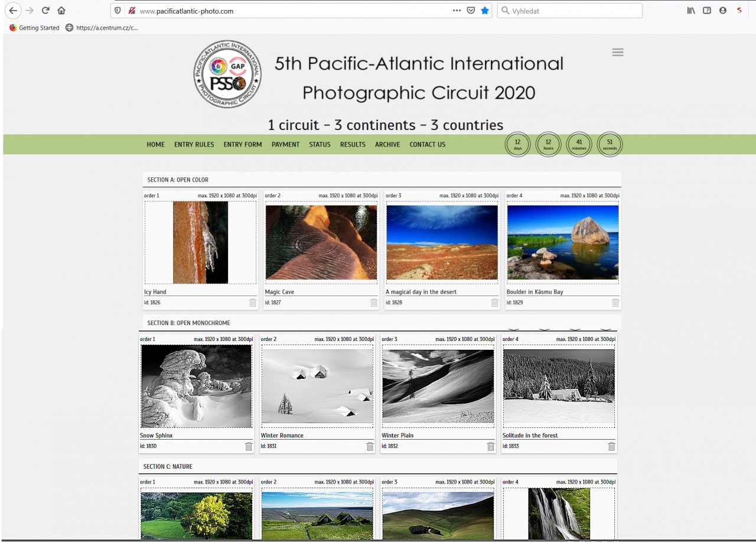Viewport: 756px width, 542px height.
Task: Delete Solitude in the forest trash icon
Action: 611,446
